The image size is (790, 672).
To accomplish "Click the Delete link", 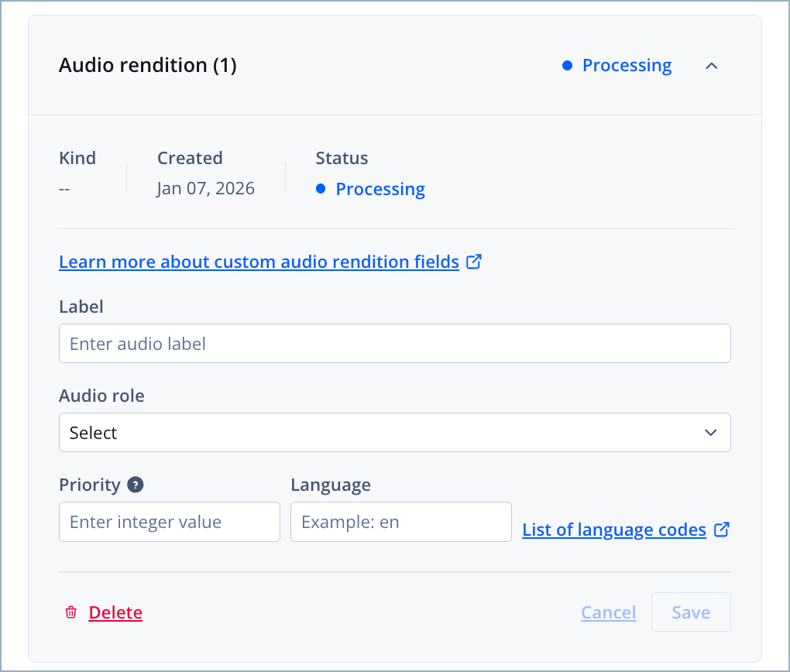I will (115, 612).
